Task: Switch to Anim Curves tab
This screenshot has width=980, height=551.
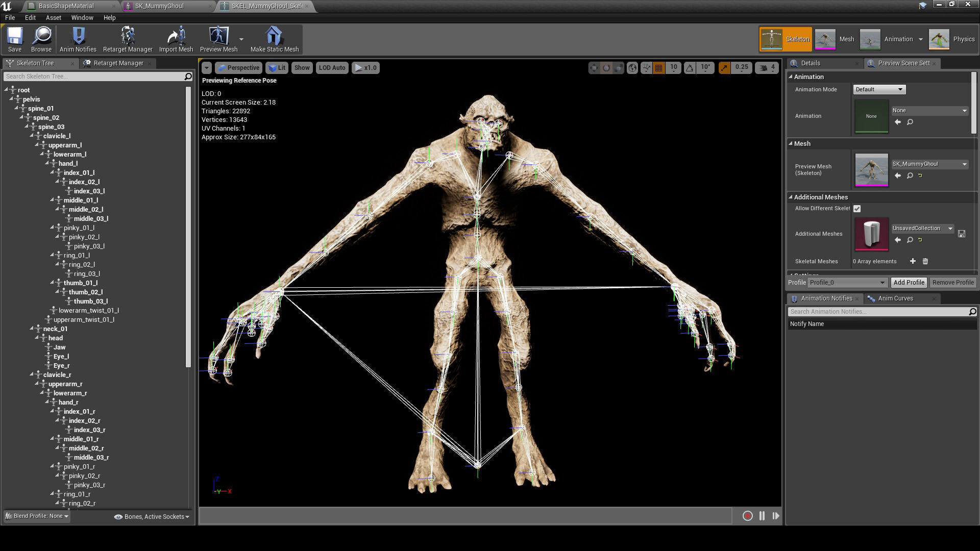Action: [895, 298]
